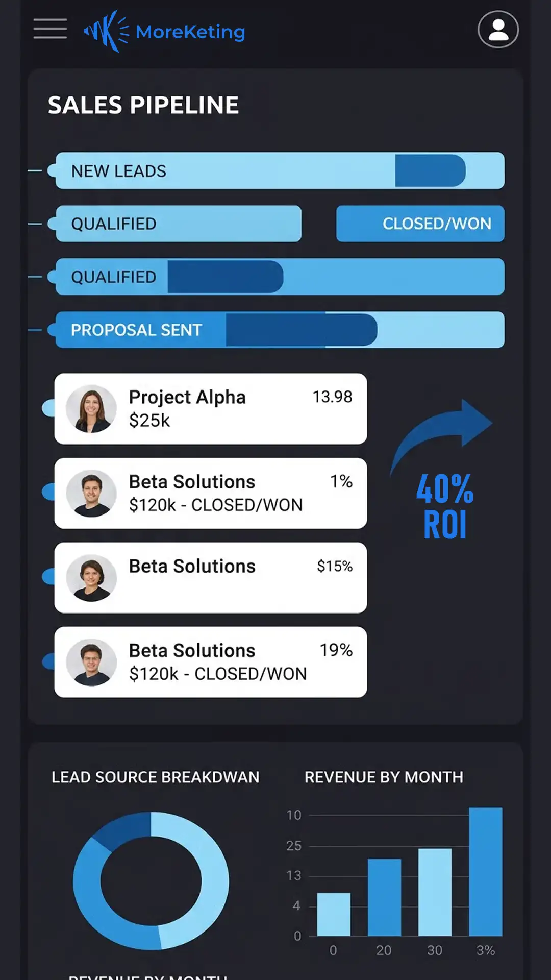The width and height of the screenshot is (551, 980).
Task: Click Project Alpha contact avatar
Action: pos(92,409)
